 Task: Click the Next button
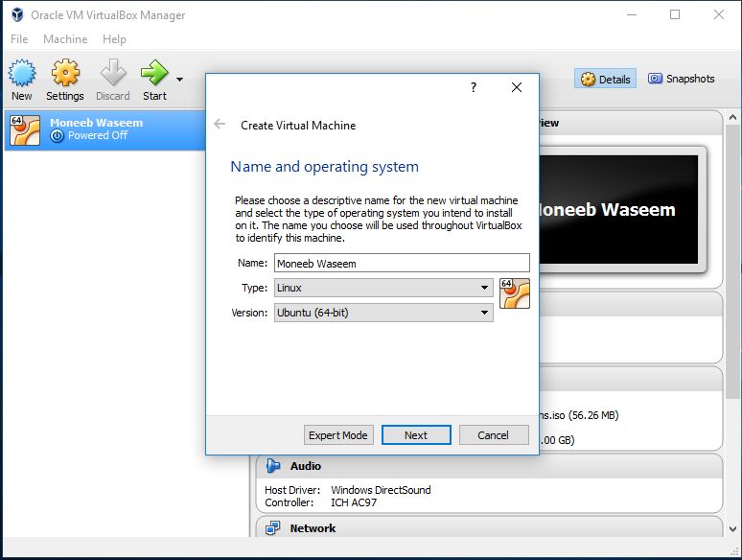click(416, 435)
